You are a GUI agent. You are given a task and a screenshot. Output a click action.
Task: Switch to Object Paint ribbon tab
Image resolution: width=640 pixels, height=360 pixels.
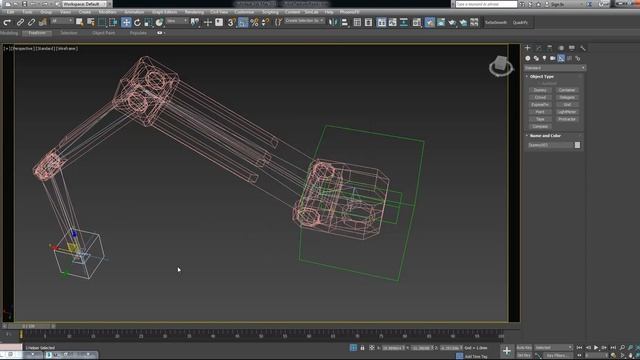104,33
